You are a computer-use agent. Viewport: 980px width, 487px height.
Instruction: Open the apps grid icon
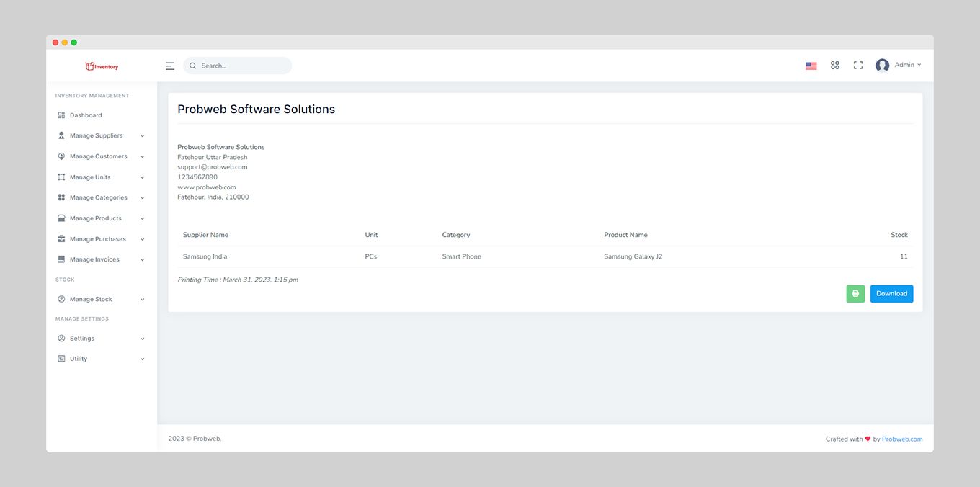pos(834,66)
